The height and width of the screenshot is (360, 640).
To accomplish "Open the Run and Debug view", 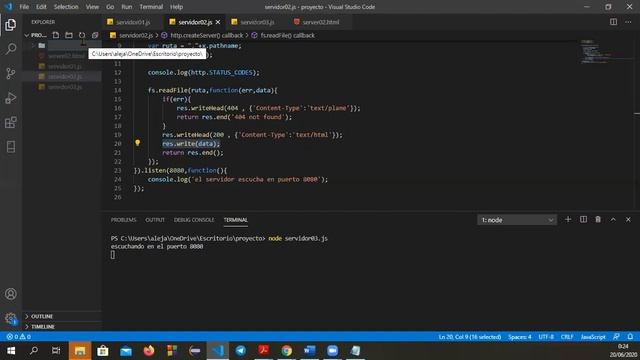I will pos(11,98).
